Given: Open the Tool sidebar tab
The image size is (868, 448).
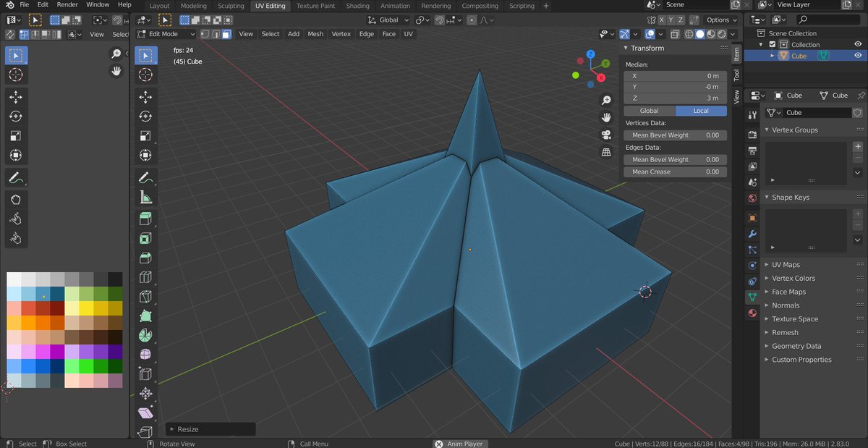Looking at the screenshot, I should (x=736, y=75).
